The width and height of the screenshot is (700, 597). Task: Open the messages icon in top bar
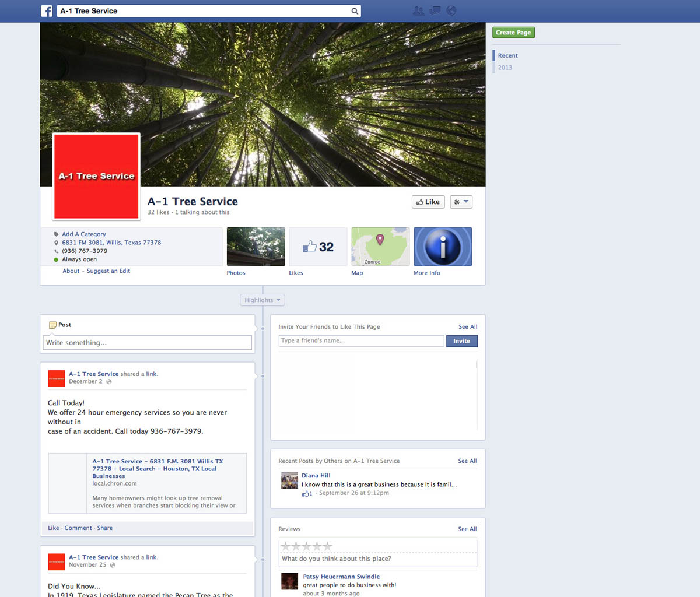(435, 10)
